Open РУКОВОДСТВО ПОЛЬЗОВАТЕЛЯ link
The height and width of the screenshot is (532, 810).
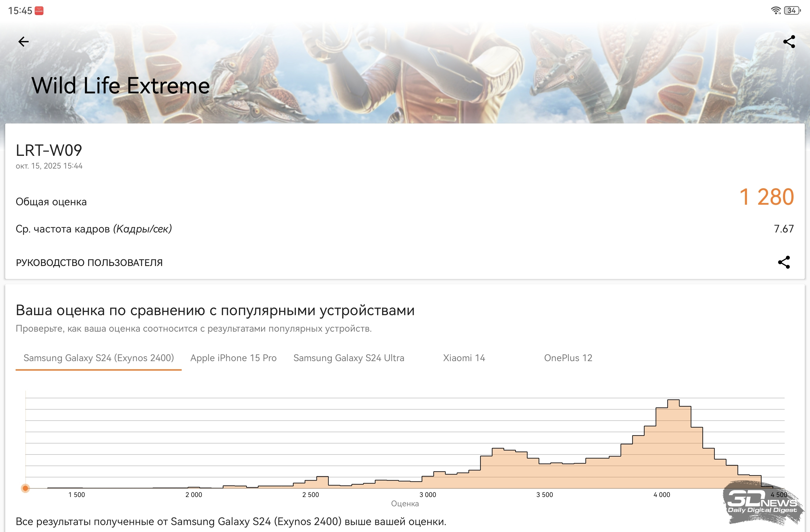89,263
